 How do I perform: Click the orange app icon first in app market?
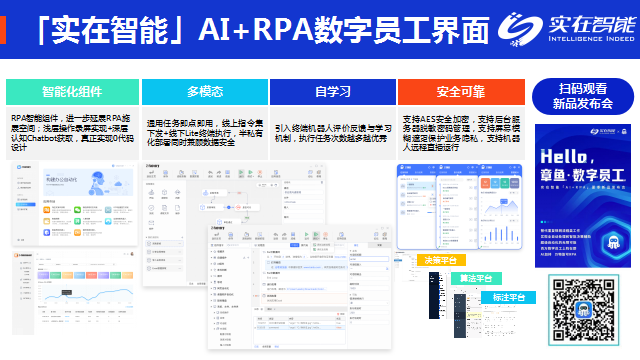[x=47, y=210]
